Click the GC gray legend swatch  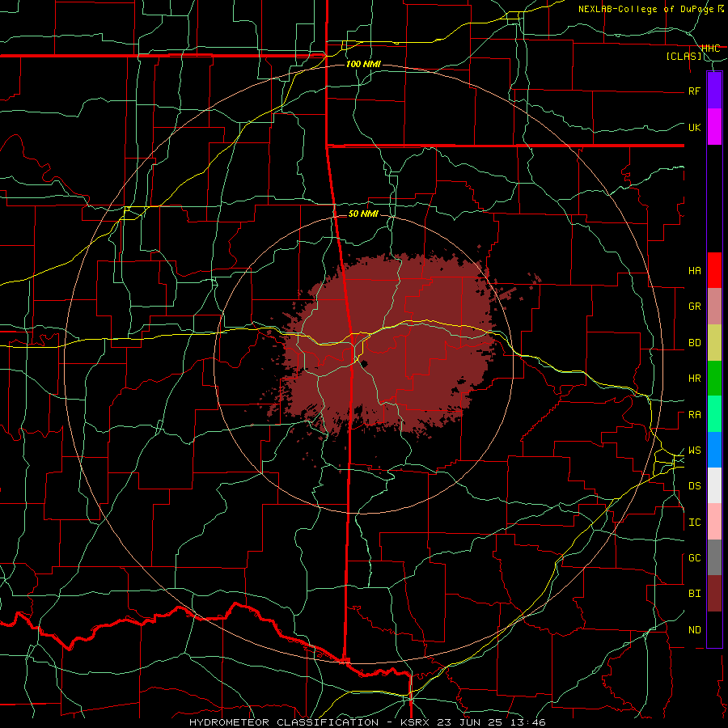click(714, 557)
